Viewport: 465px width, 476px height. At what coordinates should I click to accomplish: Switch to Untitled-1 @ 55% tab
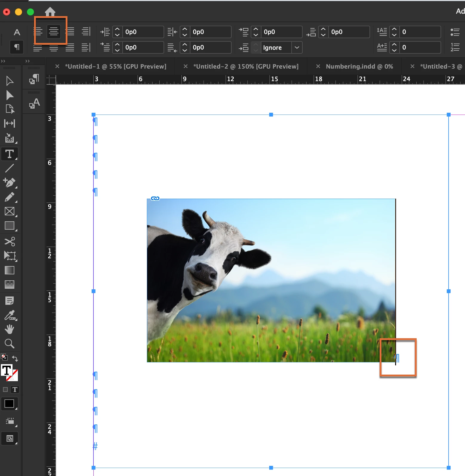tap(116, 67)
